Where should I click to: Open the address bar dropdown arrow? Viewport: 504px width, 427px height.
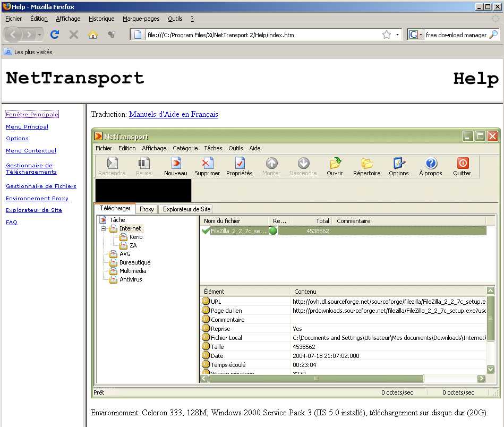coord(398,35)
